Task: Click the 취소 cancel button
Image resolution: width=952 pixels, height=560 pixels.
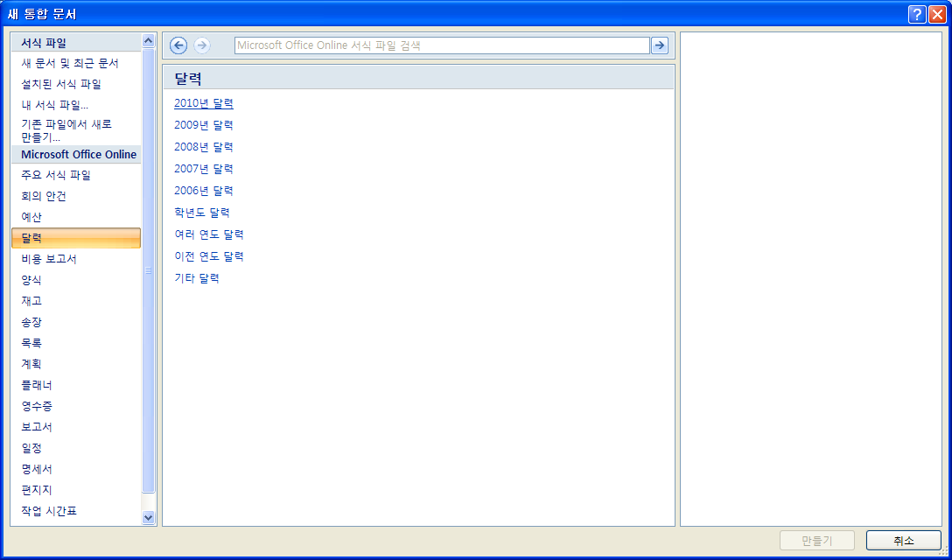Action: click(x=903, y=541)
